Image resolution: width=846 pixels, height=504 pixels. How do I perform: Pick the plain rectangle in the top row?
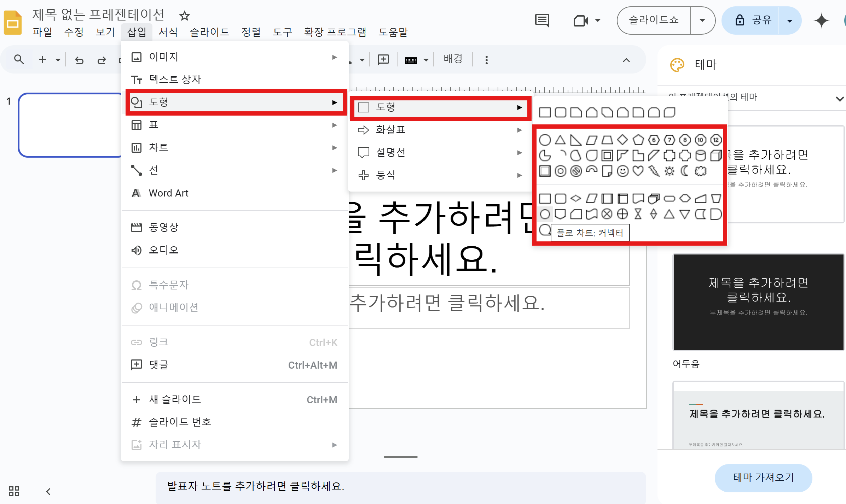pos(545,112)
